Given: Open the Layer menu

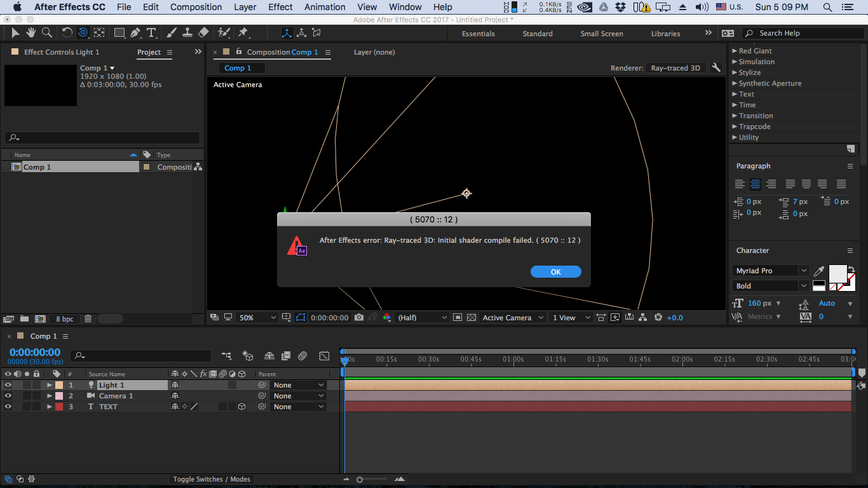Looking at the screenshot, I should pyautogui.click(x=245, y=7).
